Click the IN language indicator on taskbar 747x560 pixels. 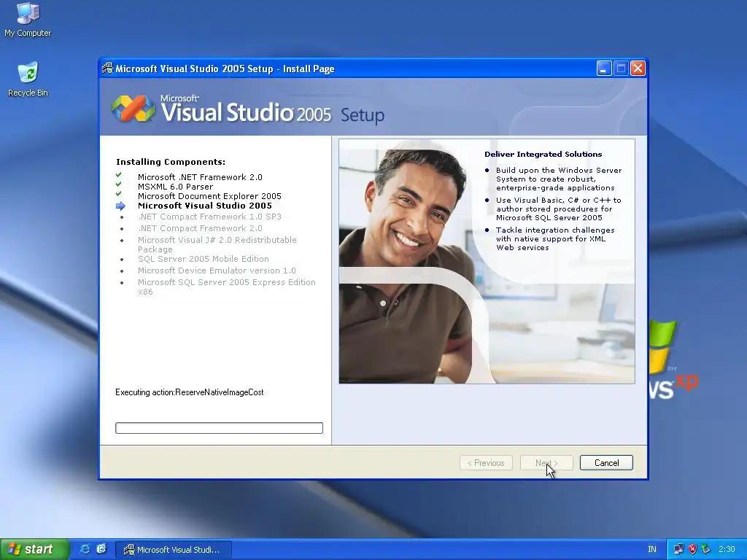click(651, 549)
